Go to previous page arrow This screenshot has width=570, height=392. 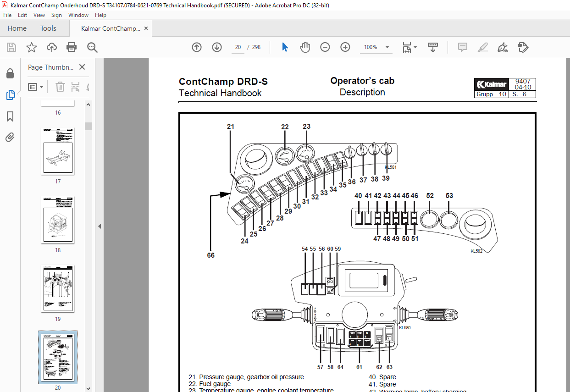coord(197,47)
